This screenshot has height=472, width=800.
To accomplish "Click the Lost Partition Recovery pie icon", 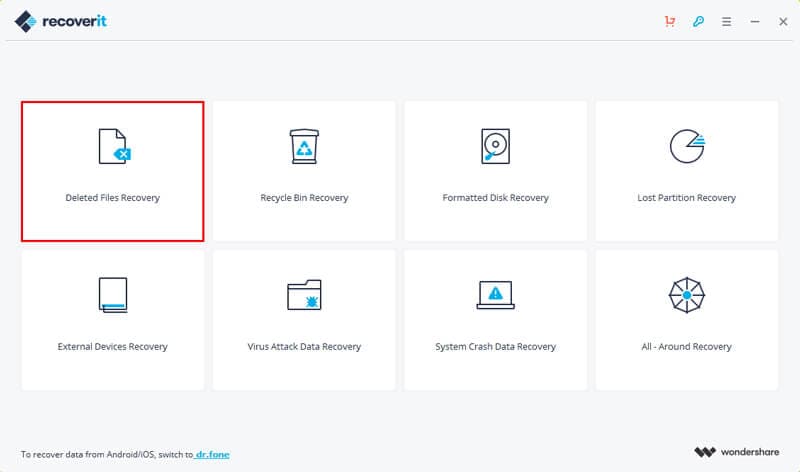I will click(x=687, y=146).
